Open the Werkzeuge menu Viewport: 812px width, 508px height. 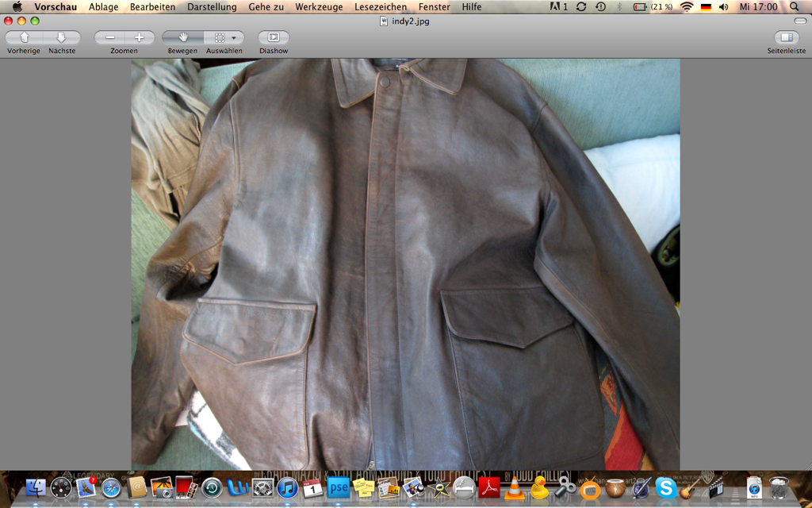click(318, 6)
